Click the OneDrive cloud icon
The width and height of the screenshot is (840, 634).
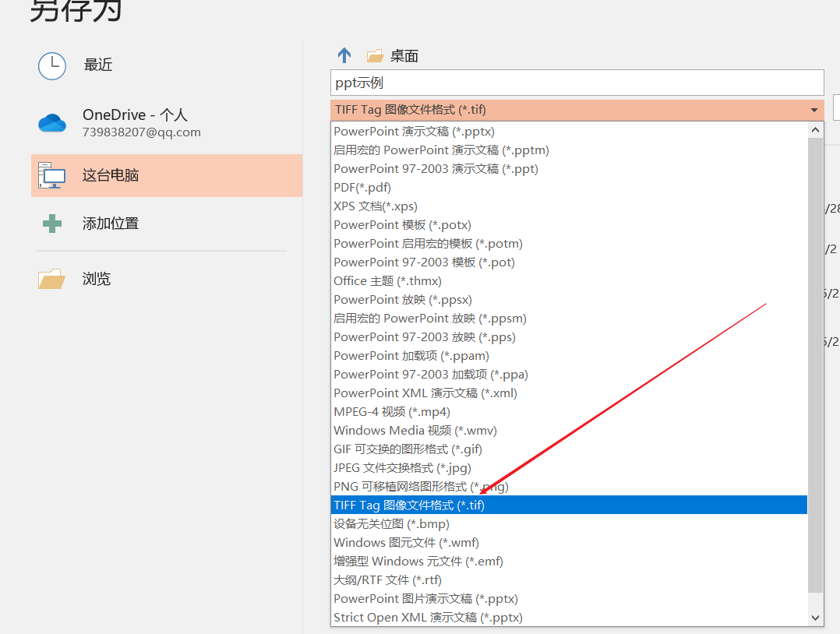52,122
